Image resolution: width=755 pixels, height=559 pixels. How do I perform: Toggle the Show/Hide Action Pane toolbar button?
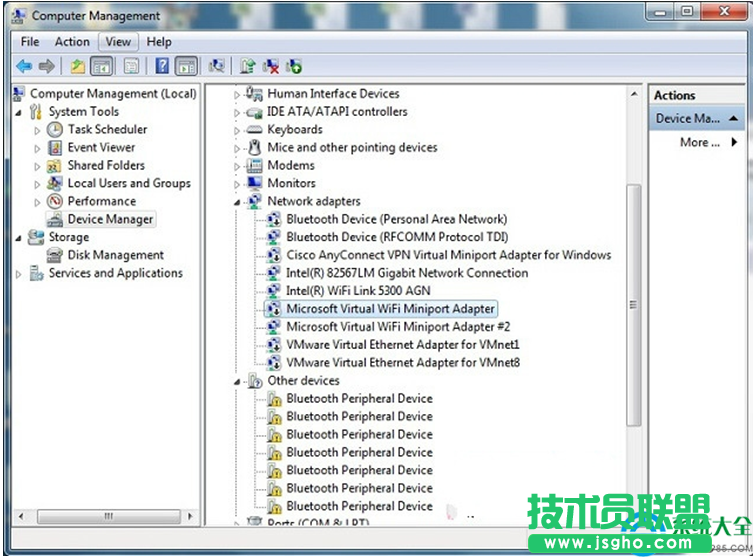tap(185, 66)
